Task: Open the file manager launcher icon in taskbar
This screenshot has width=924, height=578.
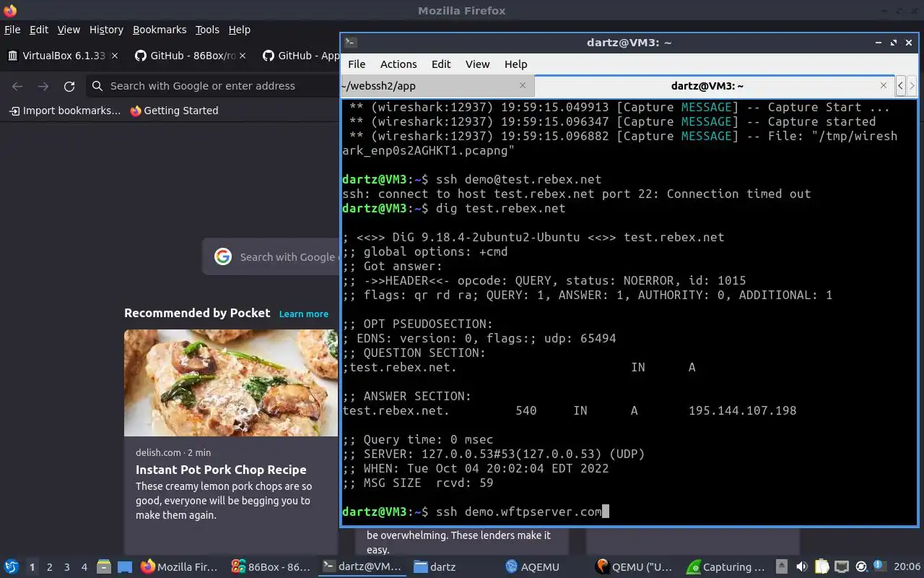Action: pyautogui.click(x=103, y=567)
